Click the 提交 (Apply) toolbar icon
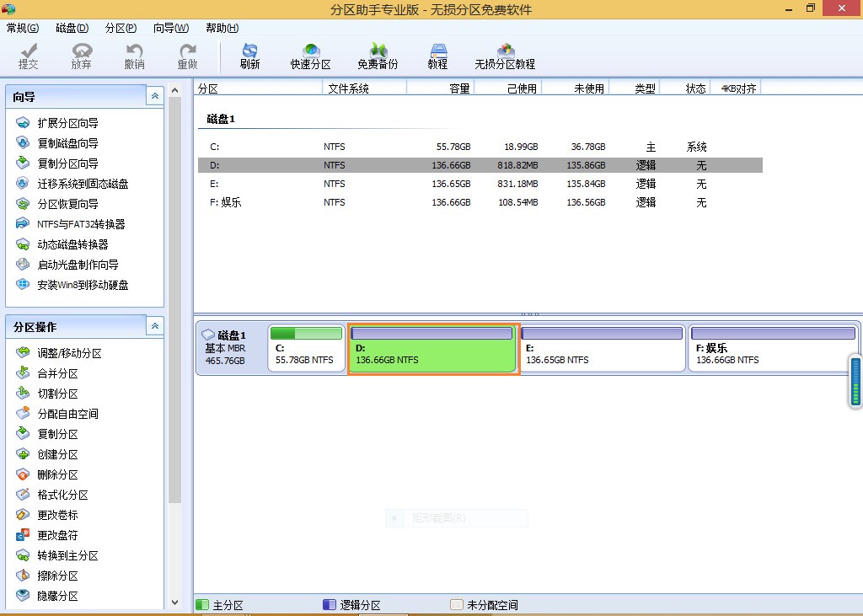The height and width of the screenshot is (616, 863). tap(28, 56)
